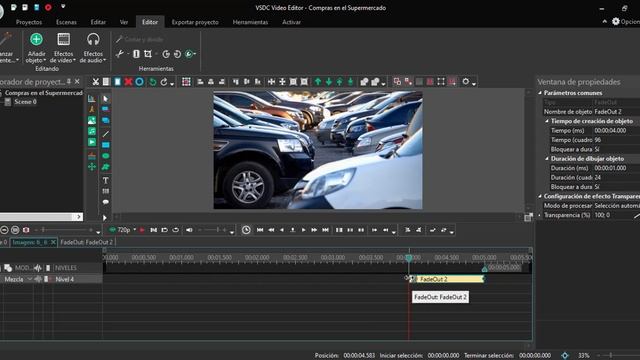Edit the Nombre de objeto field FadeOut 2

616,112
